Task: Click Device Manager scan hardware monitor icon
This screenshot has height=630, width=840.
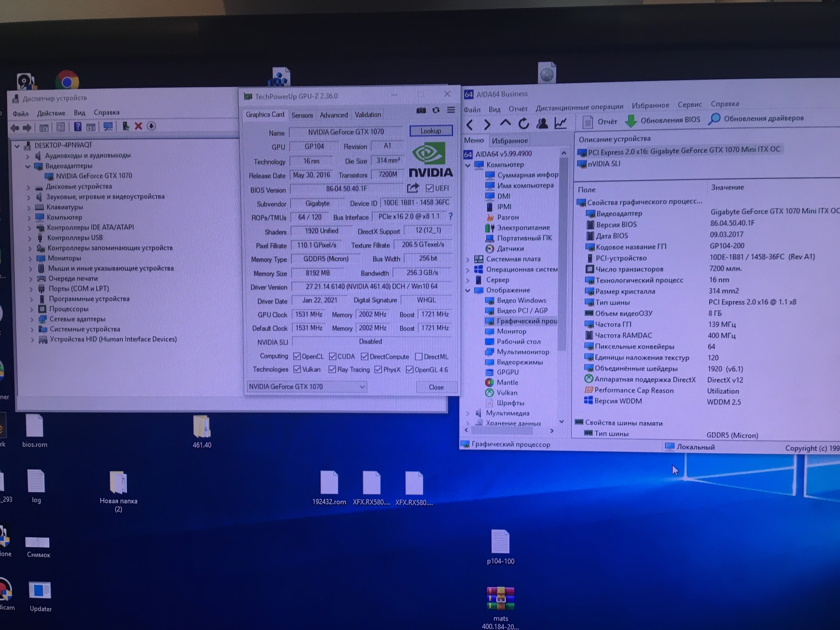Action: 108,126
